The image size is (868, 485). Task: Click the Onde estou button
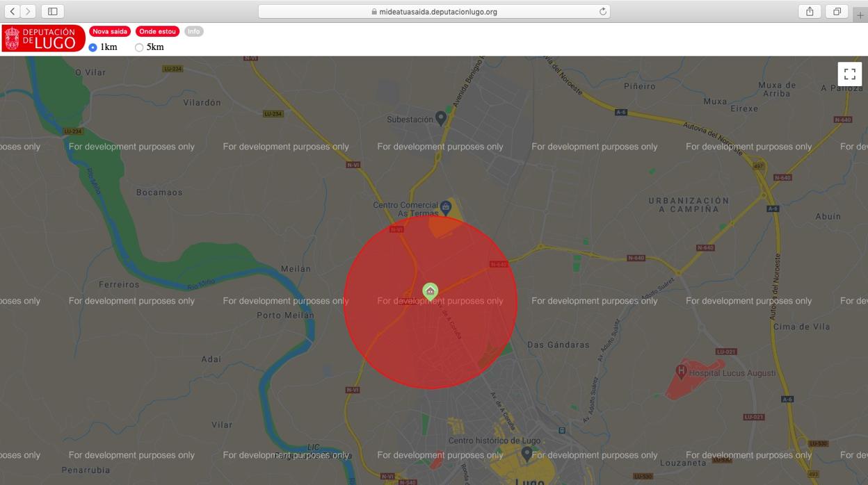pos(157,31)
